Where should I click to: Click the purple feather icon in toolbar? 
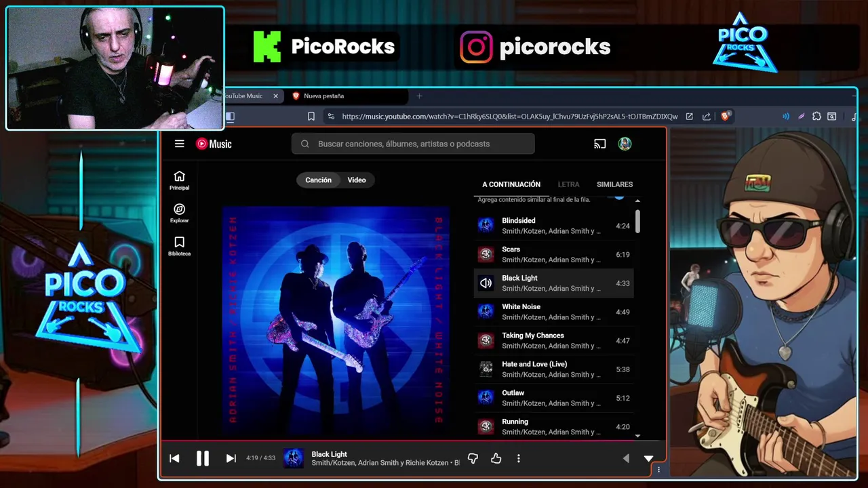point(802,116)
